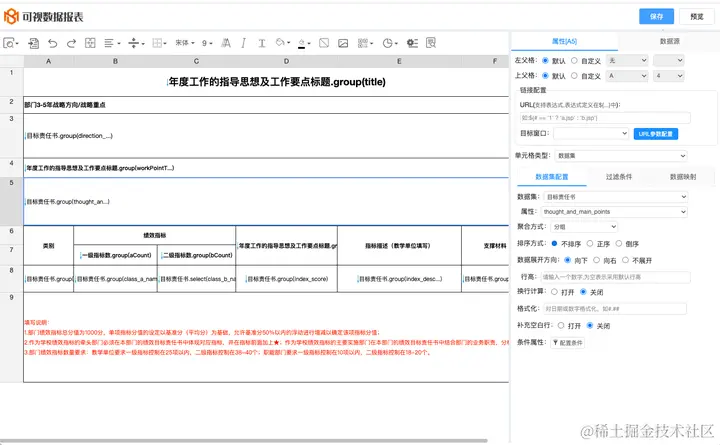
Task: Select row header 9
Action: [x=11, y=337]
